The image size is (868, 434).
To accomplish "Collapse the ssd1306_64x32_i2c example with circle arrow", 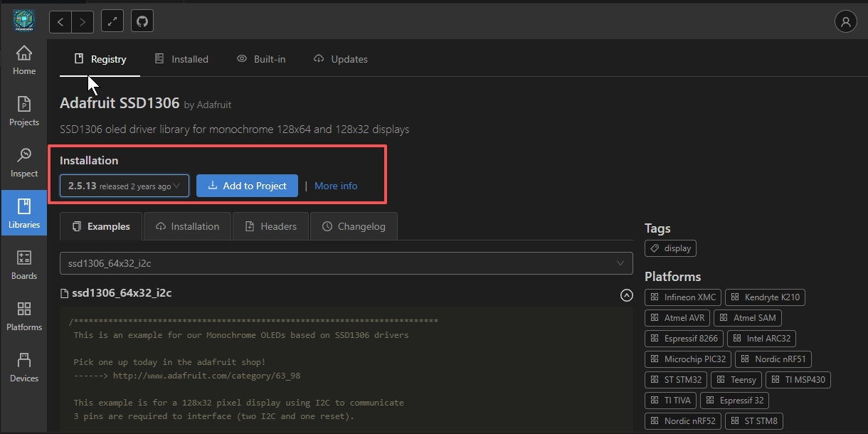I will (x=626, y=295).
